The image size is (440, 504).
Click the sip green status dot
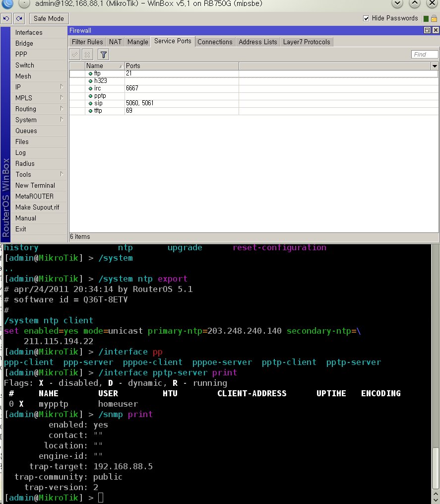coord(90,103)
